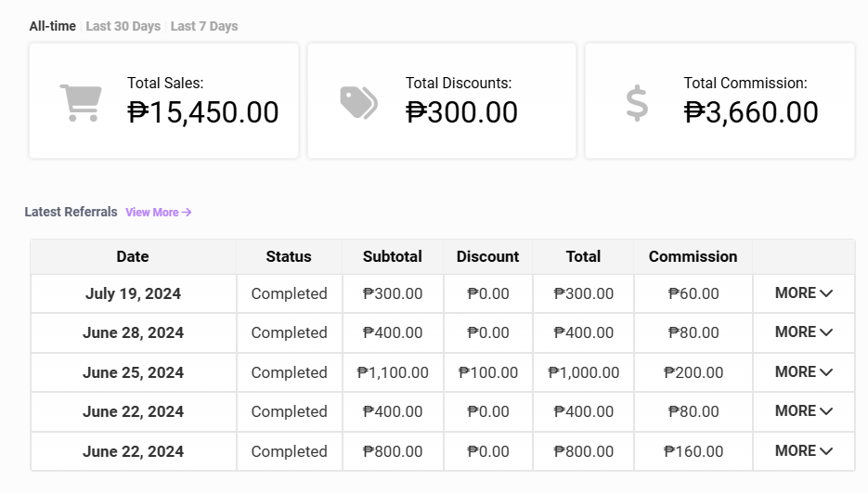Expand MORE for the ₱800.00 June 22 referral

pyautogui.click(x=804, y=451)
